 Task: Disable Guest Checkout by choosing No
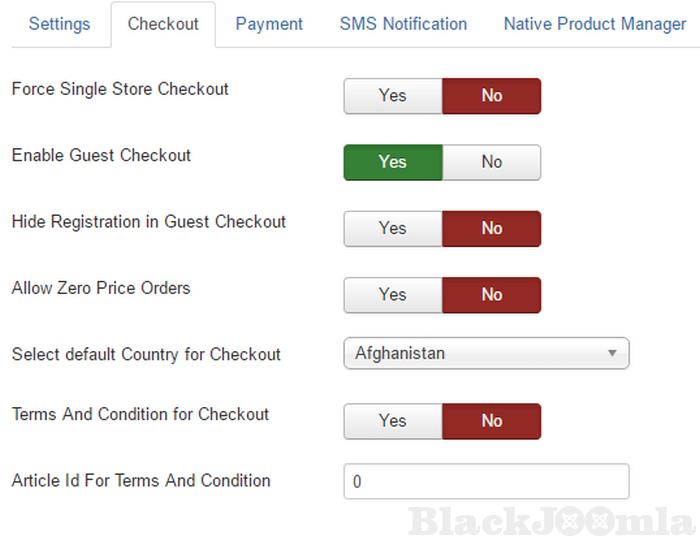(x=492, y=162)
